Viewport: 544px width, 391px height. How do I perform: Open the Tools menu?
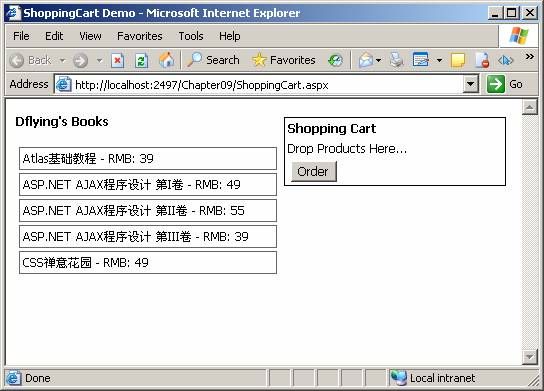pos(191,36)
